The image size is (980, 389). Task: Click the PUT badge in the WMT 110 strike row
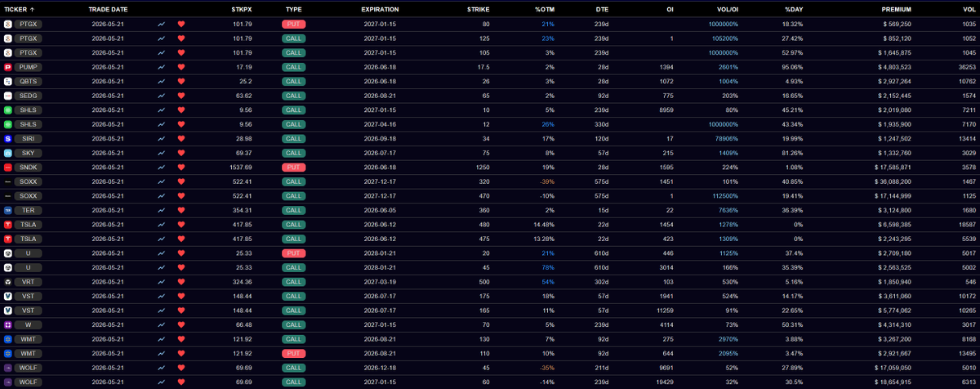point(294,353)
